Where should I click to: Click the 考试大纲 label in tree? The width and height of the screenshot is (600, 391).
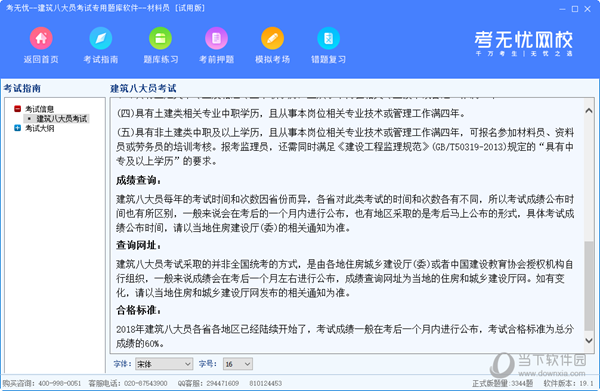(39, 128)
